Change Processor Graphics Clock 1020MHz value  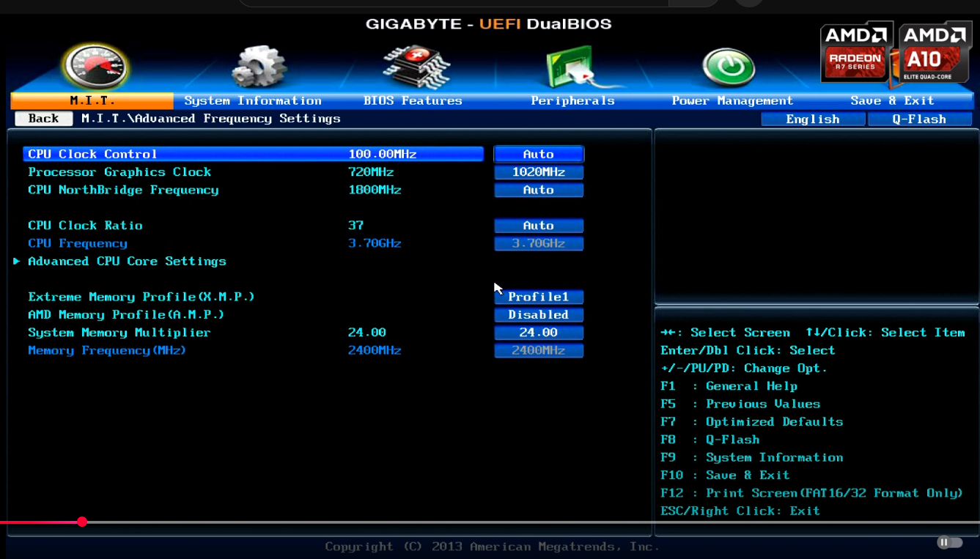[x=539, y=172]
